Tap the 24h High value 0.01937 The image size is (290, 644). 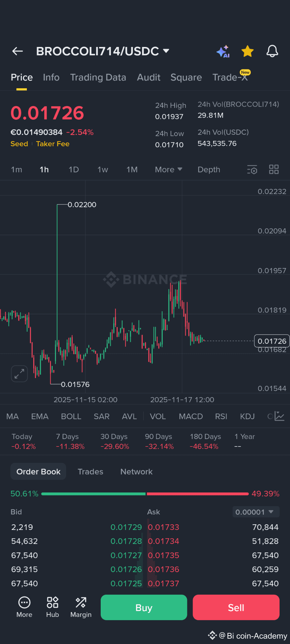click(169, 117)
